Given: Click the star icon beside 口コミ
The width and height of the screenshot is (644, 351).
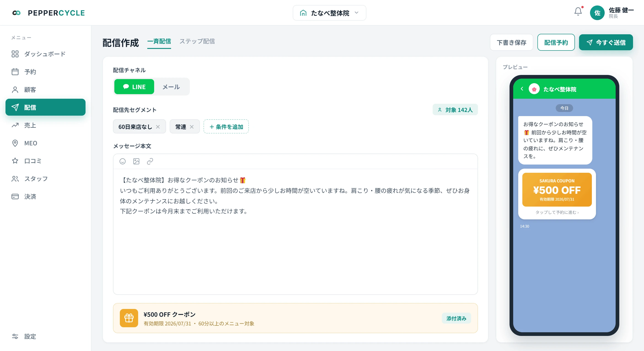Looking at the screenshot, I should pos(15,161).
